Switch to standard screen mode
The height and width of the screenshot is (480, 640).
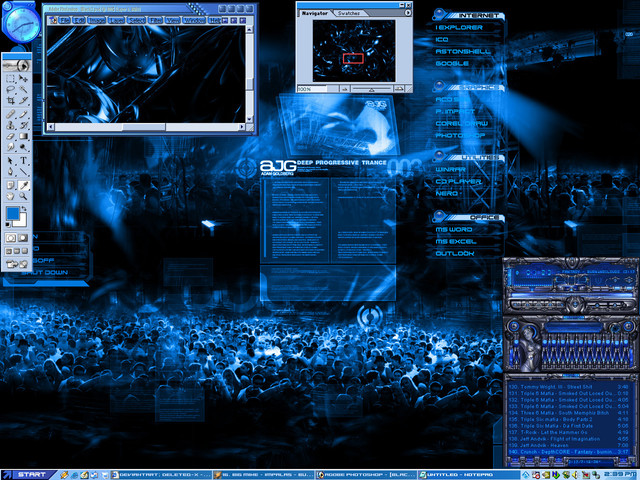[9, 251]
